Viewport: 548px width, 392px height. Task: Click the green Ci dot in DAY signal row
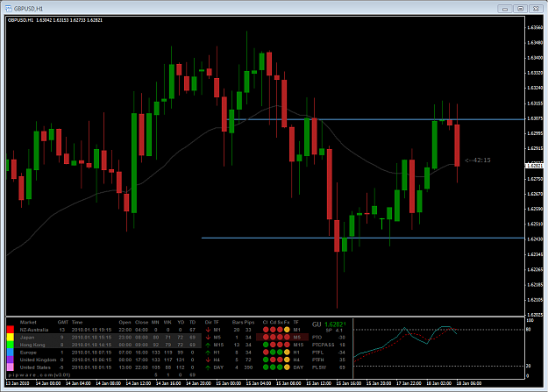pos(266,367)
